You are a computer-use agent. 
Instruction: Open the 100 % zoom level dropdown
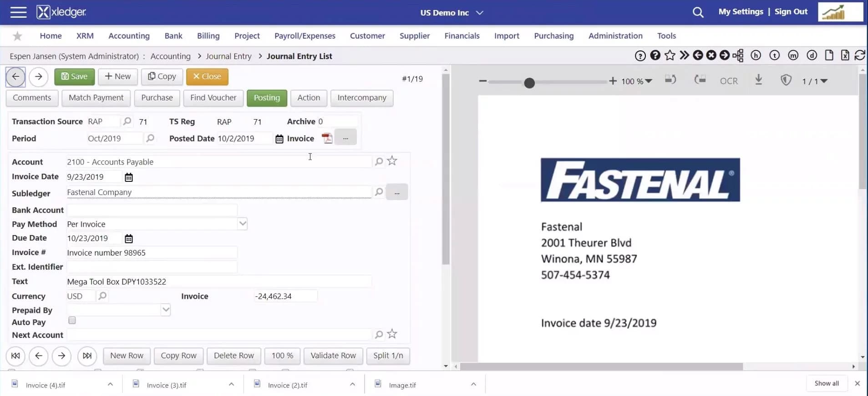click(637, 81)
